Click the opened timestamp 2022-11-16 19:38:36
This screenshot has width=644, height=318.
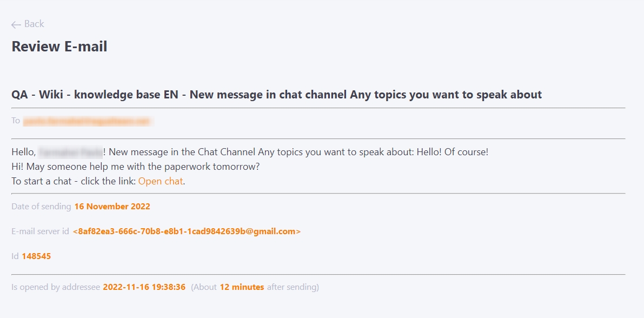coord(144,287)
